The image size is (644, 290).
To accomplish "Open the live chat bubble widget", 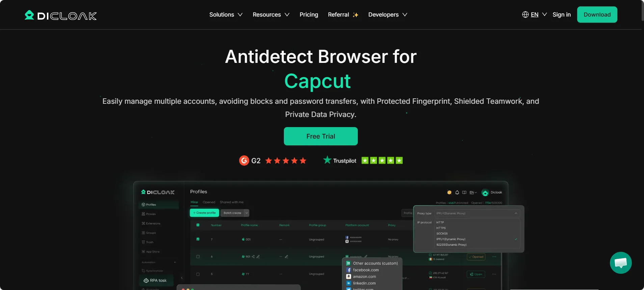I will click(x=620, y=263).
